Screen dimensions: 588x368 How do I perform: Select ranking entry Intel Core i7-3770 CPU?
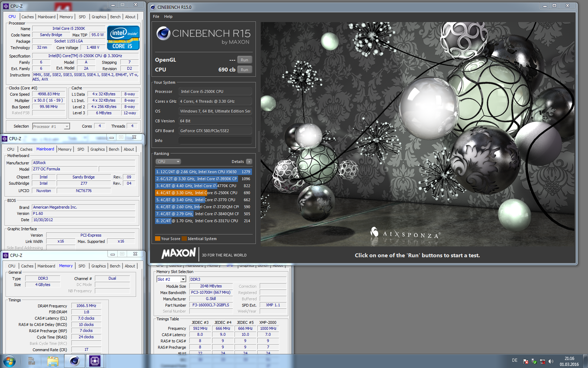pos(203,200)
